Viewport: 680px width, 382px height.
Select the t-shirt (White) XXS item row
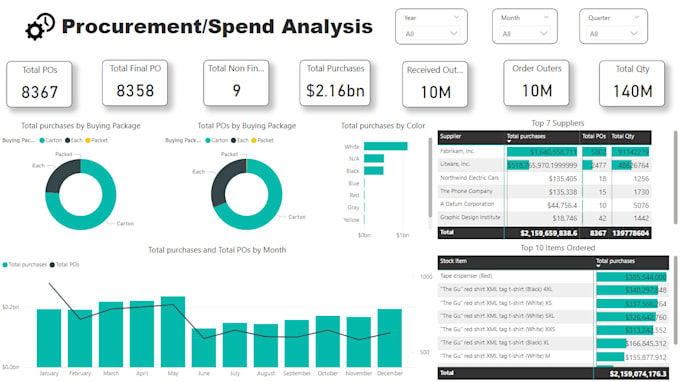(553, 330)
